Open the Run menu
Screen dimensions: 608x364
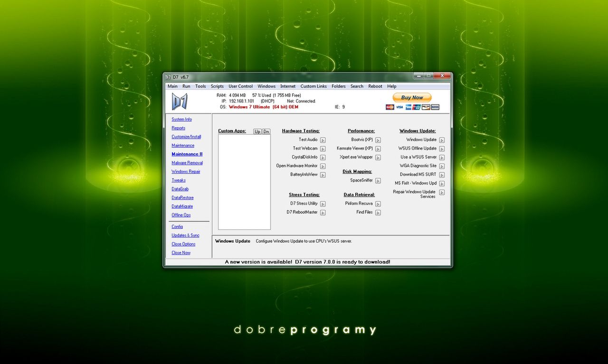186,86
